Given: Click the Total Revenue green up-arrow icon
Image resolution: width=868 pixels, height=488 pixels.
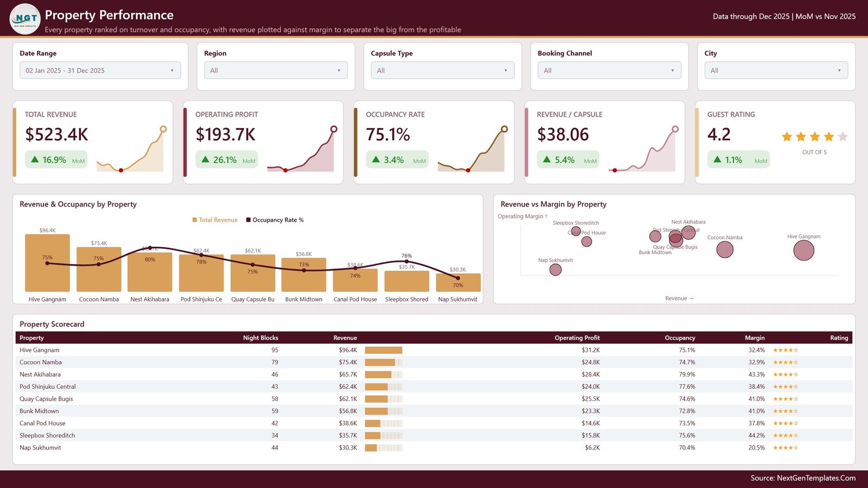Looking at the screenshot, I should tap(35, 159).
